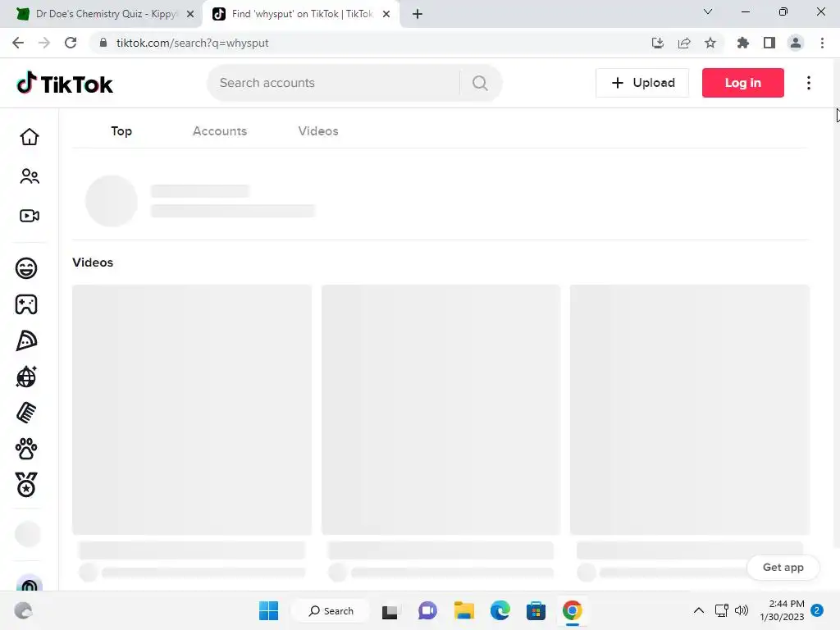Screen dimensions: 840x630
Task: Open the volume speaker tray icon
Action: tap(742, 610)
